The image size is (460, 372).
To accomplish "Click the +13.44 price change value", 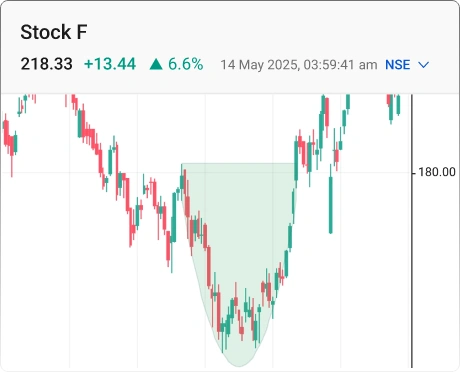I will tap(110, 64).
